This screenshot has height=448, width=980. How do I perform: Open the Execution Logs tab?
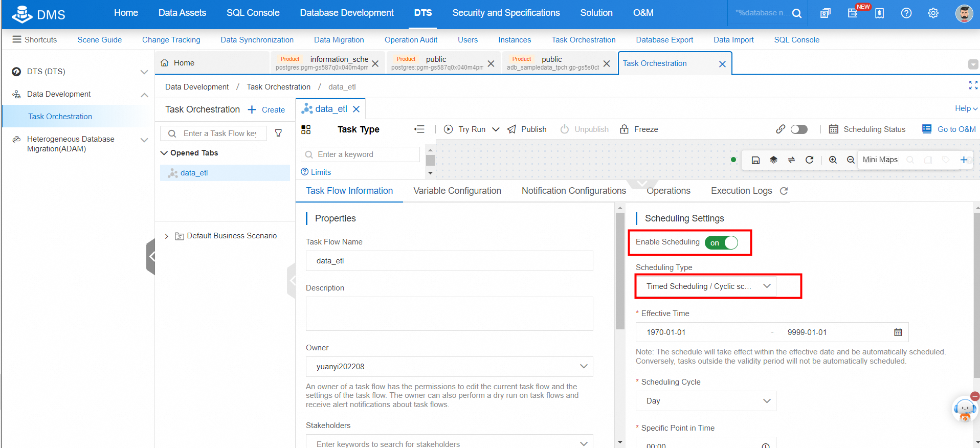pyautogui.click(x=741, y=191)
